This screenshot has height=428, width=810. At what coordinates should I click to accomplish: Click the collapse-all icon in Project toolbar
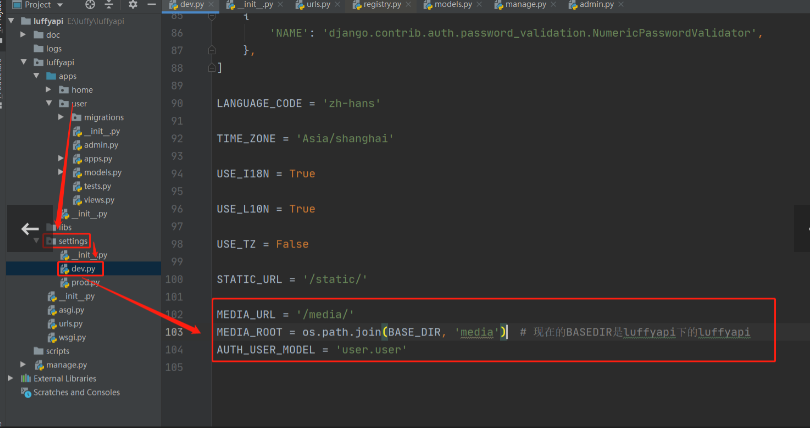[109, 5]
